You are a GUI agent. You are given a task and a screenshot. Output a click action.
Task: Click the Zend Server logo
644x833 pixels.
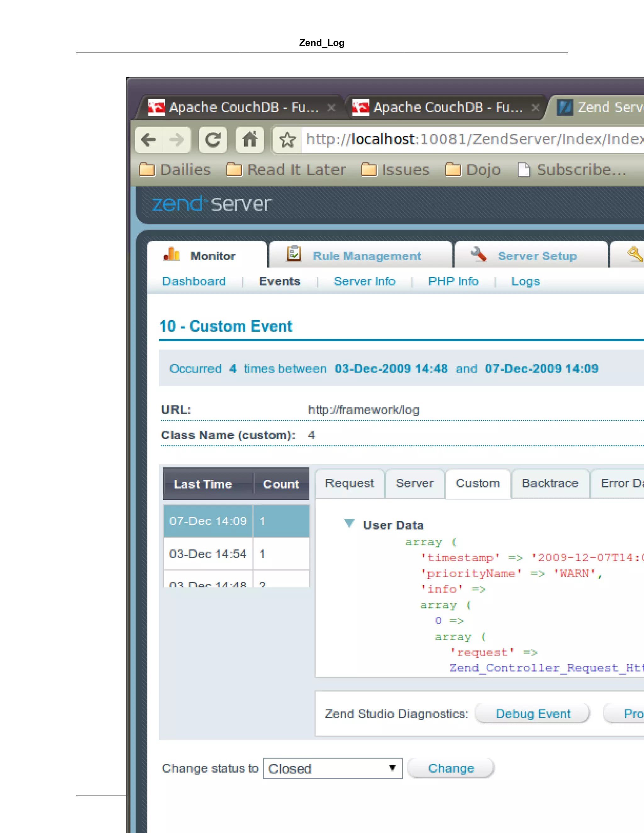click(212, 204)
